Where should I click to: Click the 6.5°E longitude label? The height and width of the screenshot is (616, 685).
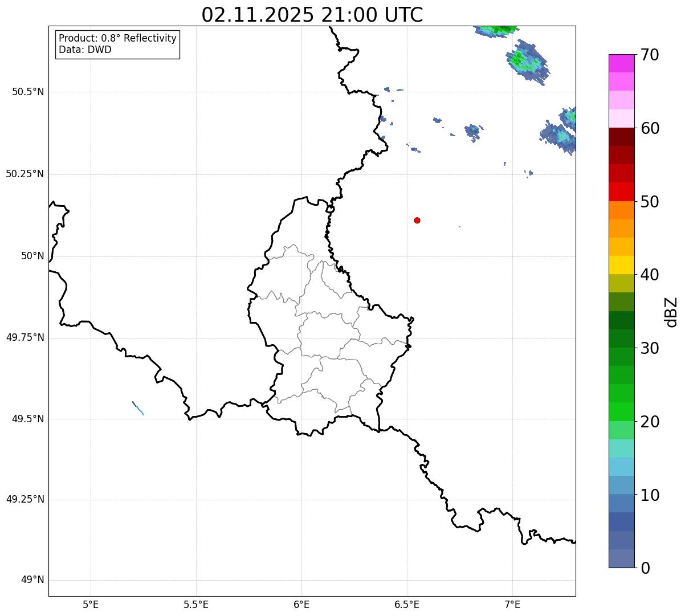(407, 605)
